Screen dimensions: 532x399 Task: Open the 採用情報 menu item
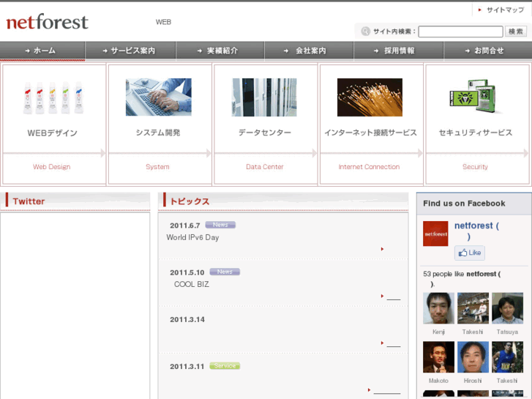pyautogui.click(x=399, y=51)
